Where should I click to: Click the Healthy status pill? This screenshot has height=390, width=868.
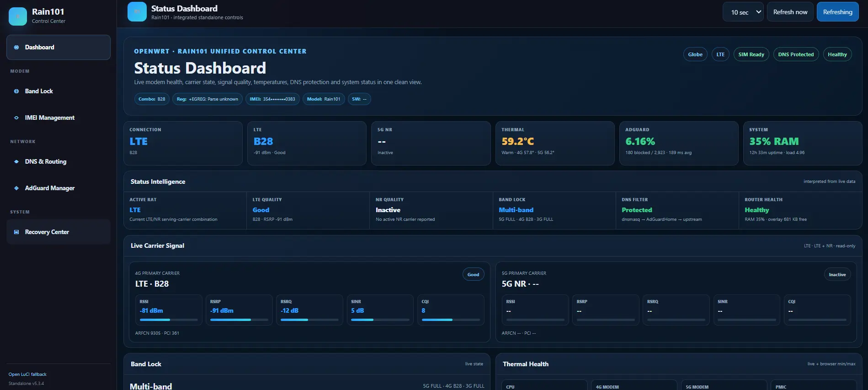837,54
